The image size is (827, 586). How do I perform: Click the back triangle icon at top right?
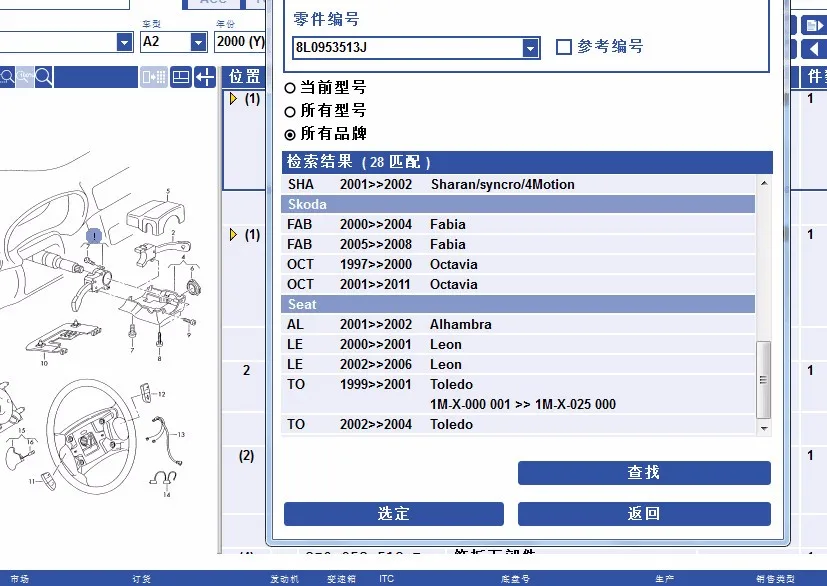[x=813, y=49]
